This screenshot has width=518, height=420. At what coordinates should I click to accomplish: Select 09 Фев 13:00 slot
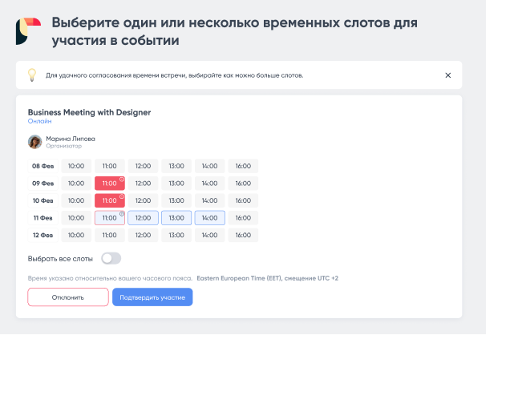point(176,184)
